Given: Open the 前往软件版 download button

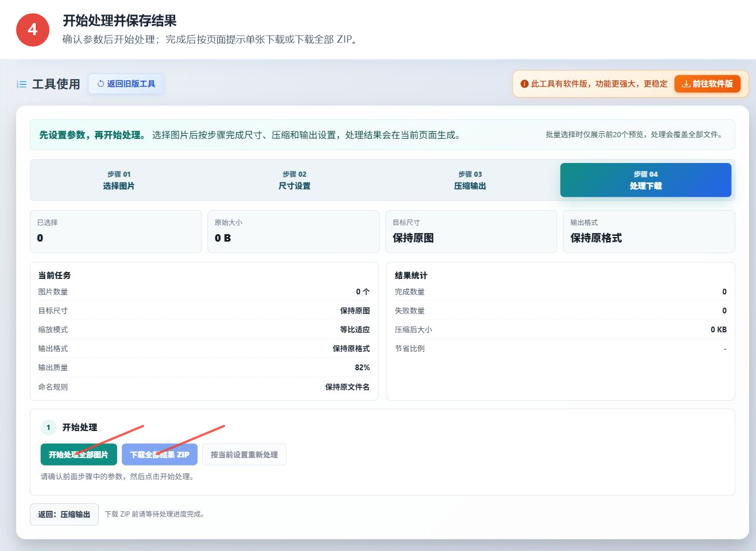Looking at the screenshot, I should coord(707,84).
